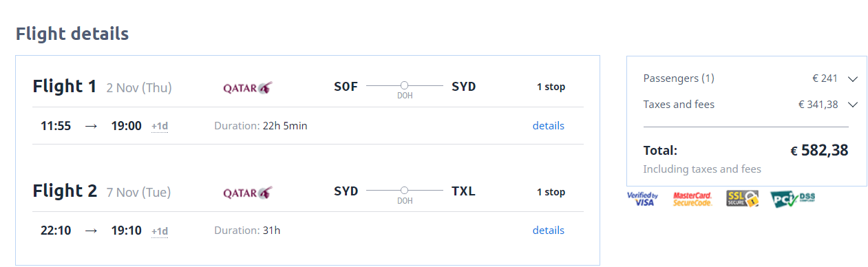Click the total price € 582,38
This screenshot has height=267, width=868.
pos(819,151)
